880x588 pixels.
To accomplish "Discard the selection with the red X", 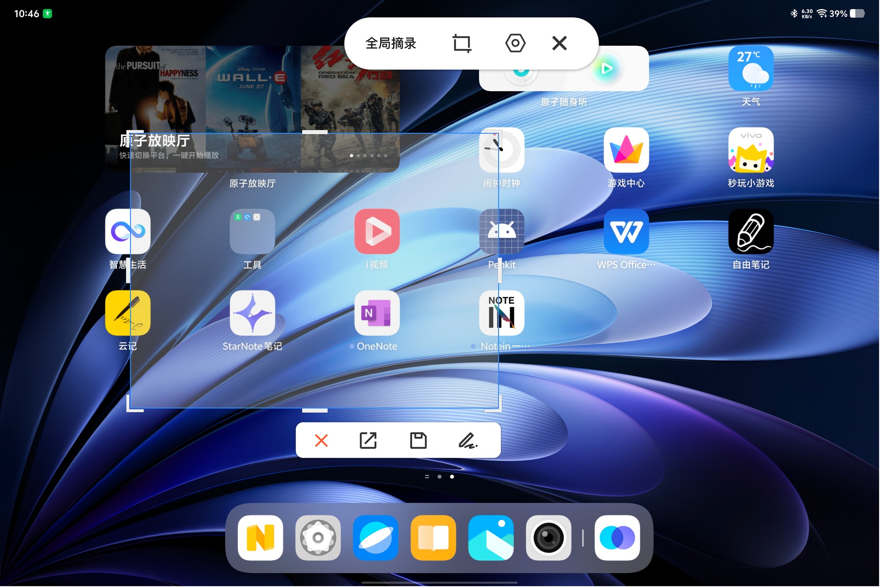I will 321,440.
